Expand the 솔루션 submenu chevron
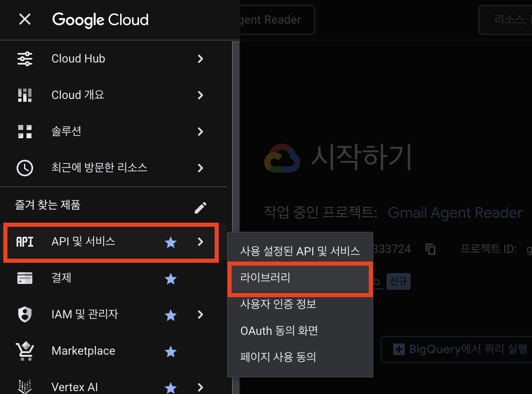The image size is (532, 394). click(201, 132)
